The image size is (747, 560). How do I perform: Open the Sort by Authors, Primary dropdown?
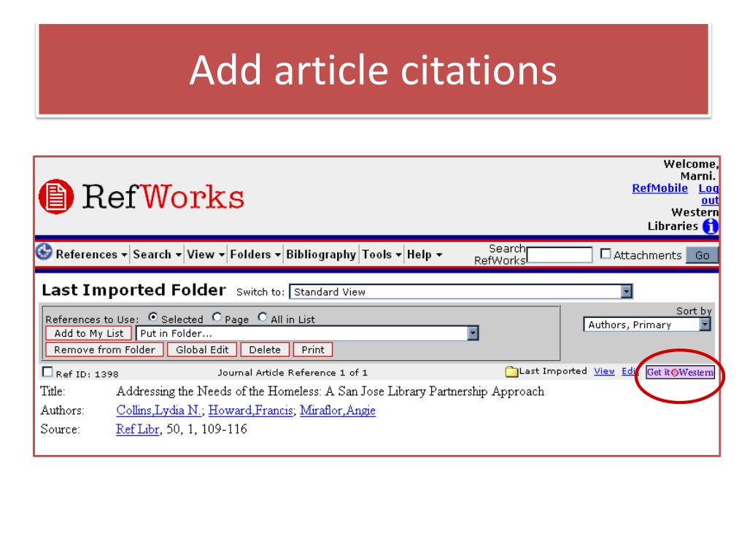647,324
